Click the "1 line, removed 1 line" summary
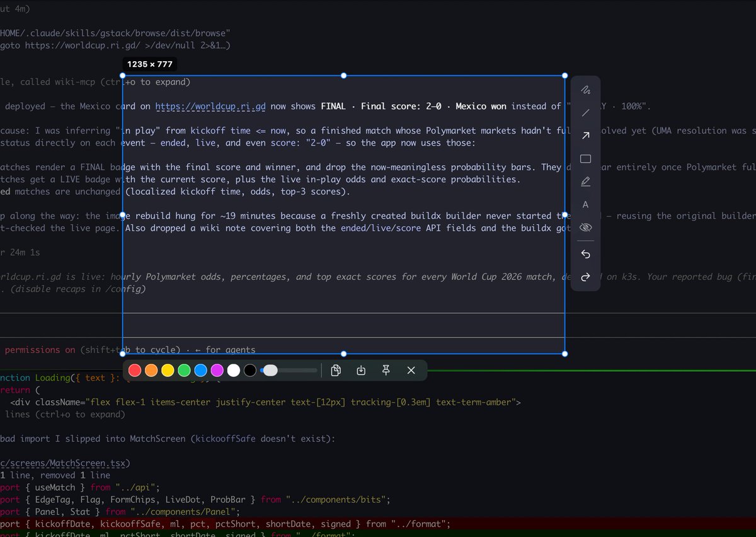The image size is (756, 537). pyautogui.click(x=55, y=475)
